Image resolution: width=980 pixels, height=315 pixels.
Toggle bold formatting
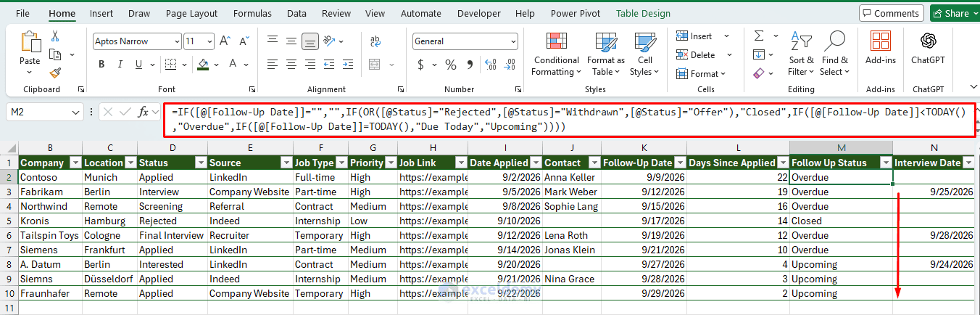coord(101,65)
